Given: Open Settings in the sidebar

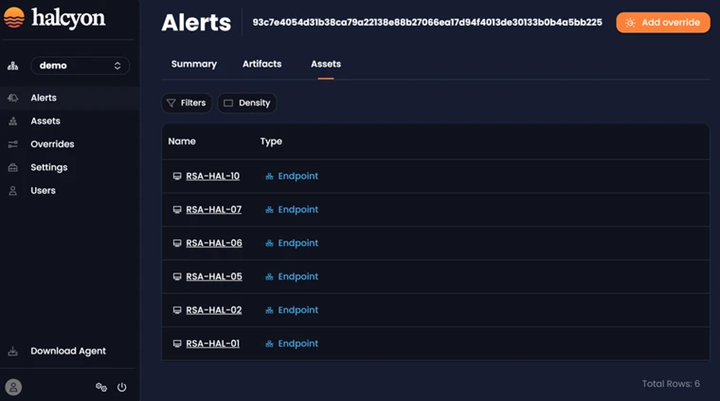Looking at the screenshot, I should (x=49, y=167).
